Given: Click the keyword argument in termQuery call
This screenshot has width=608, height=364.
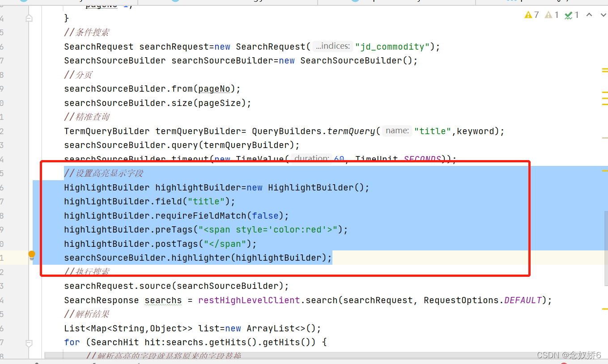Looking at the screenshot, I should 475,131.
